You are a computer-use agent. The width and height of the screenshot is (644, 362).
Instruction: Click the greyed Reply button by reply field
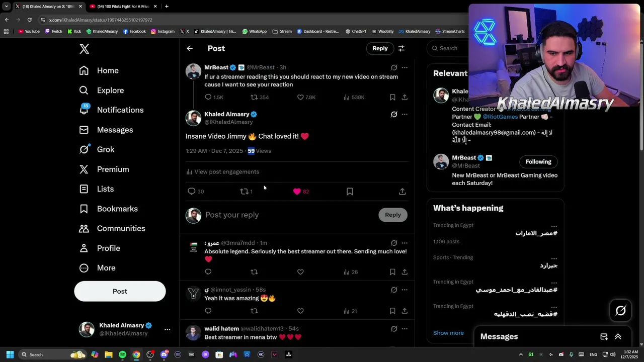393,215
